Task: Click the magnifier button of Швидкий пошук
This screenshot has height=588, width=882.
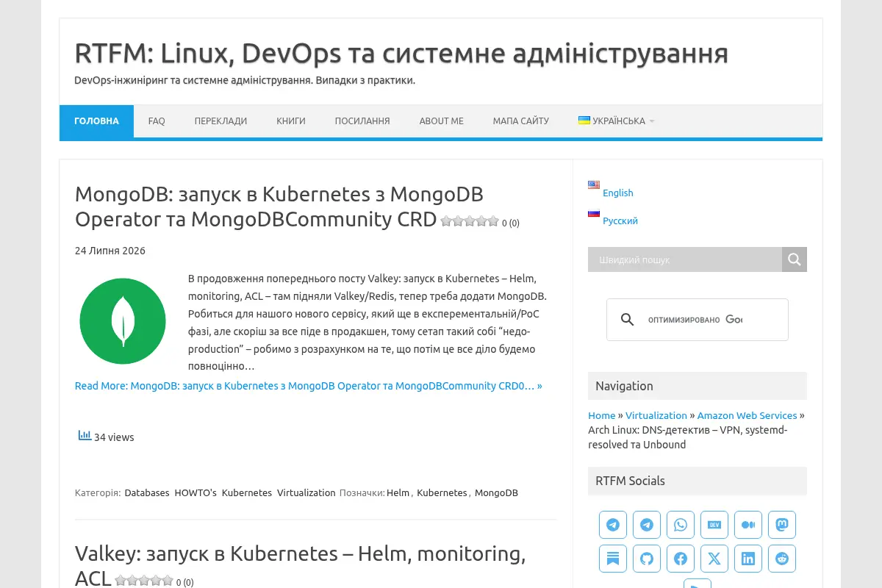Action: (795, 259)
